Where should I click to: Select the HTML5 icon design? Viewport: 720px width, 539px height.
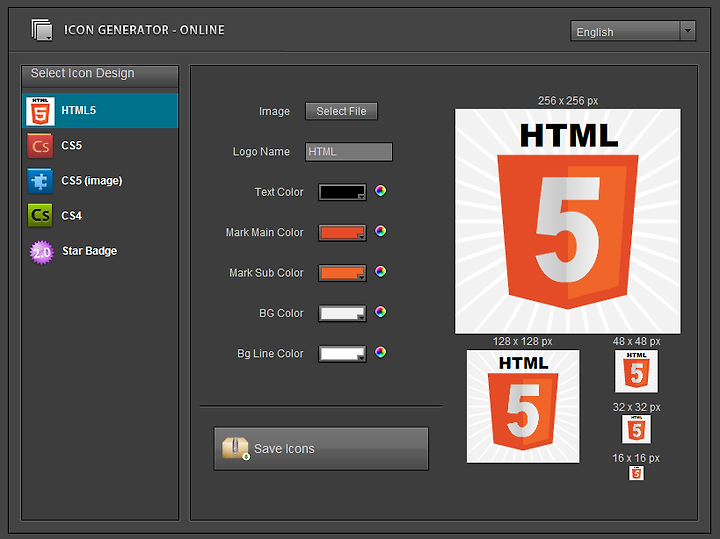coord(100,111)
